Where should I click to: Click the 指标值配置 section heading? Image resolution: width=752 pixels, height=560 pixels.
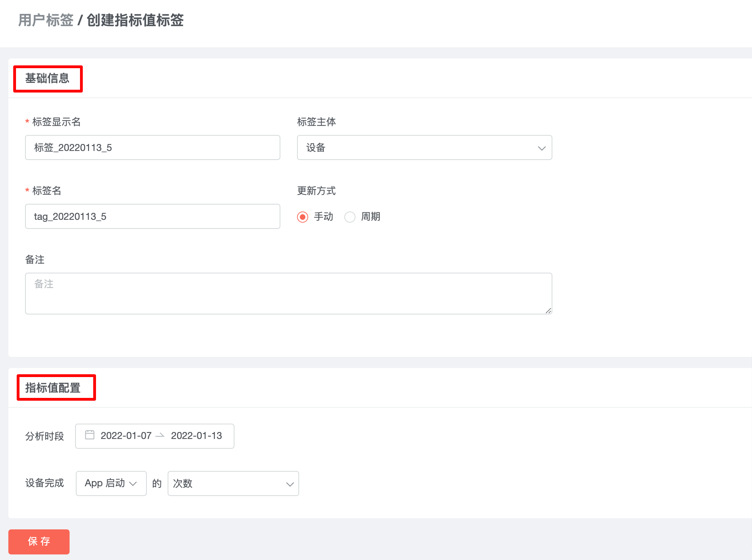(53, 388)
